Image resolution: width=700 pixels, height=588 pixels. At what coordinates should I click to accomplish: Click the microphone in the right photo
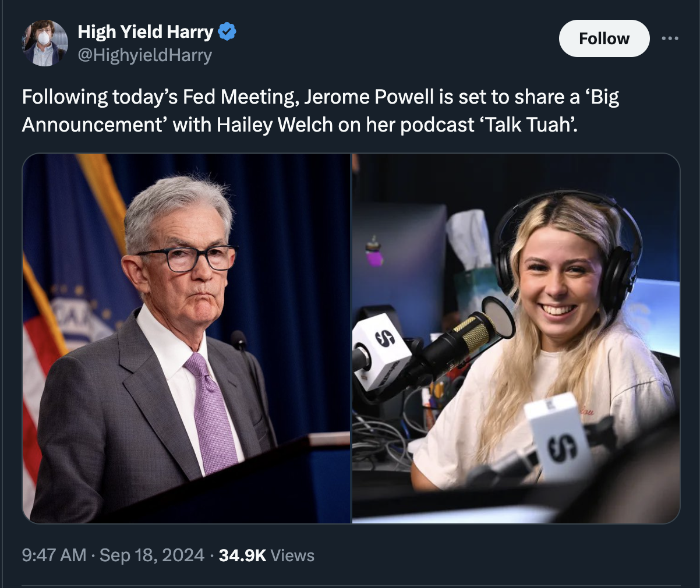(x=460, y=341)
